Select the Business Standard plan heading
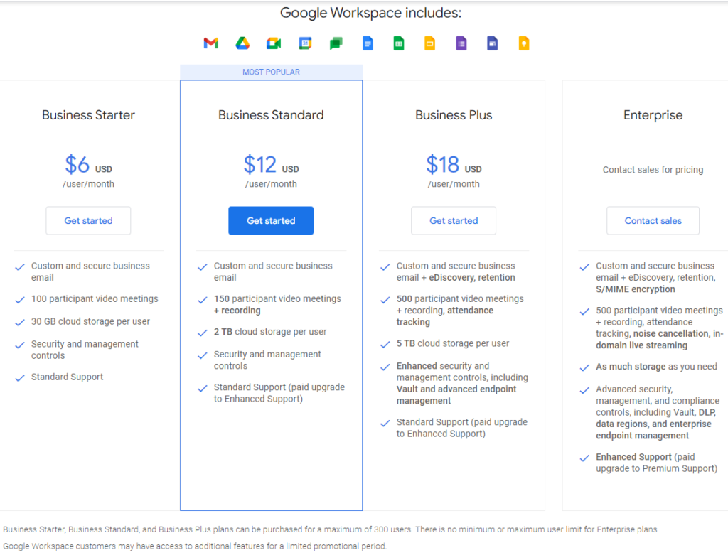 click(x=271, y=114)
